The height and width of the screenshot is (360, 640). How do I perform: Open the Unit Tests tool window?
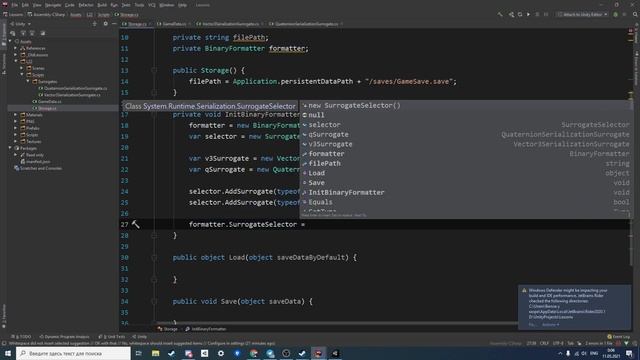click(x=112, y=337)
